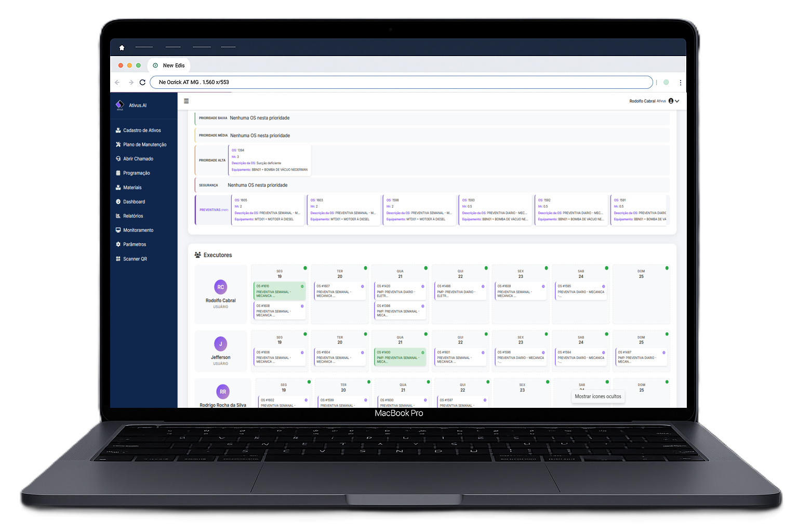Open Cadastro de Ativos in sidebar
The height and width of the screenshot is (532, 798).
(142, 130)
